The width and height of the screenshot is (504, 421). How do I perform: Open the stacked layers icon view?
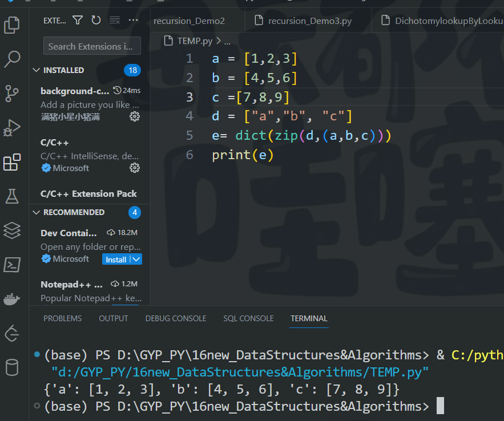coord(12,230)
